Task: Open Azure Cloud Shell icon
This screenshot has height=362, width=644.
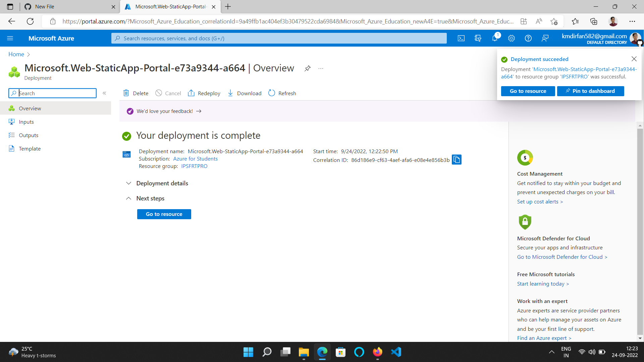Action: pos(461,38)
